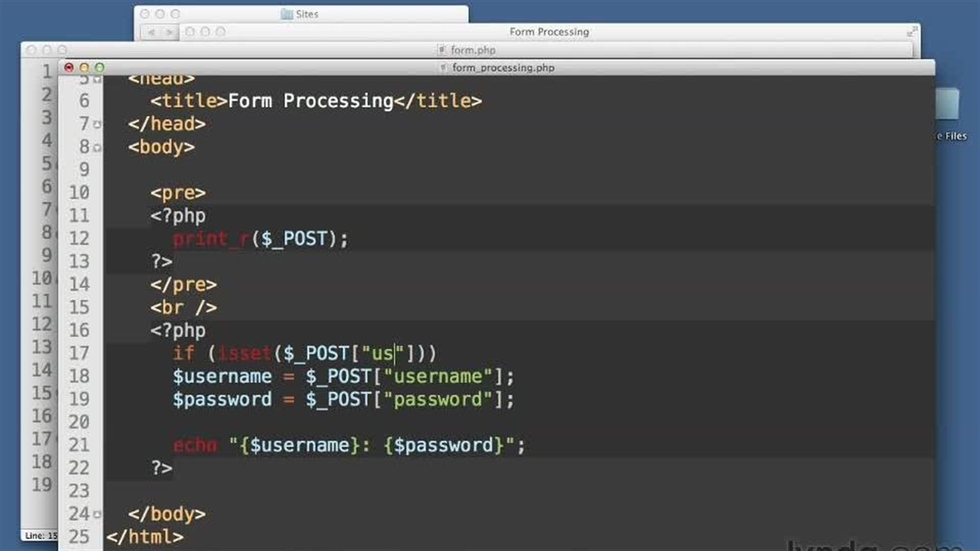This screenshot has width=980, height=551.
Task: Enter fullscreen using Form Processing window's corner icon
Action: click(x=912, y=31)
